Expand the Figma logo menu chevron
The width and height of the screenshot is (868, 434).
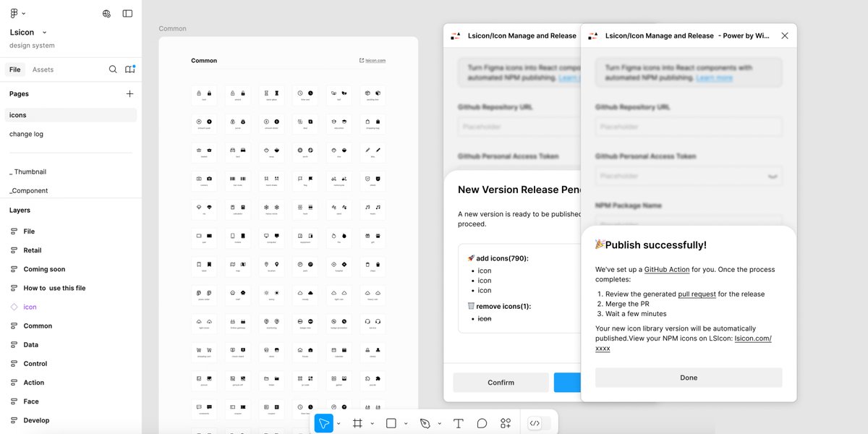(x=24, y=14)
